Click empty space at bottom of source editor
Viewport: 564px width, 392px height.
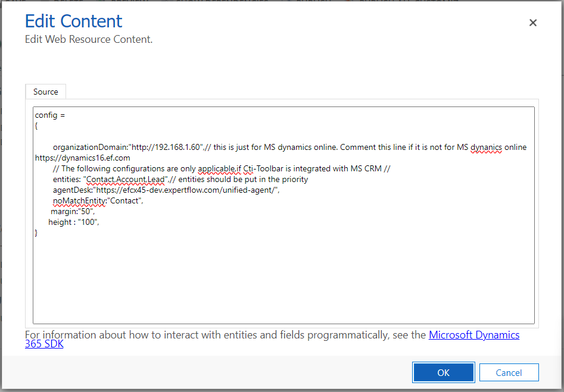283,286
